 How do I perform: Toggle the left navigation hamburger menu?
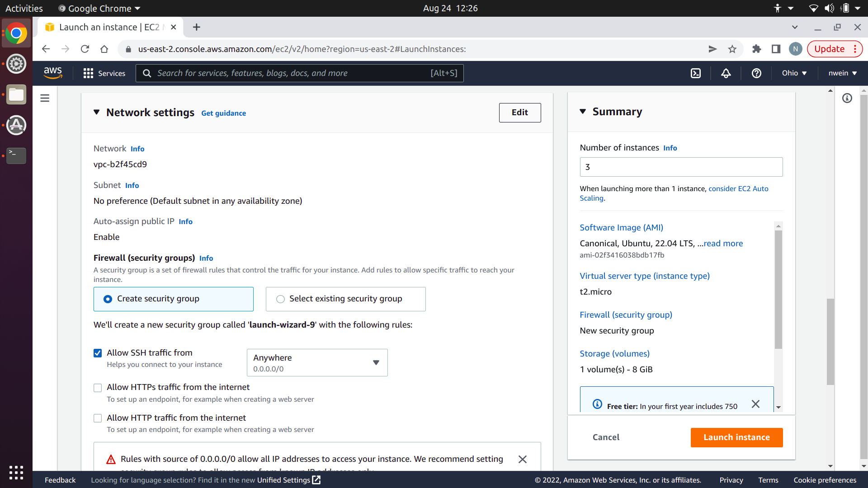point(45,98)
